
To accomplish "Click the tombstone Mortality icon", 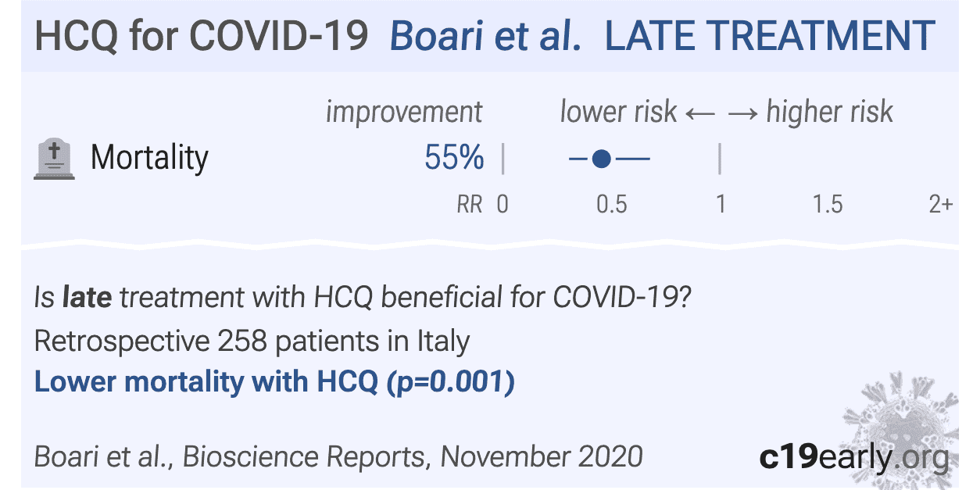I will click(x=55, y=159).
